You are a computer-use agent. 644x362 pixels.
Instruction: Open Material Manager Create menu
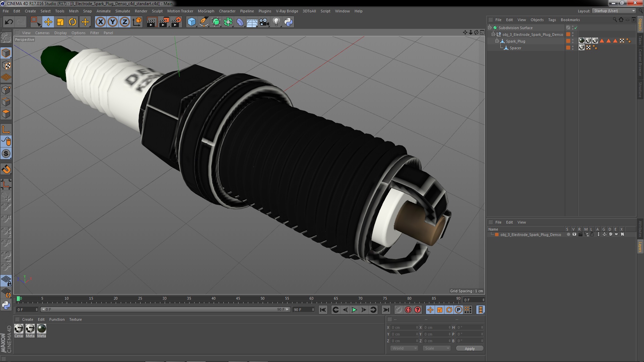tap(28, 319)
